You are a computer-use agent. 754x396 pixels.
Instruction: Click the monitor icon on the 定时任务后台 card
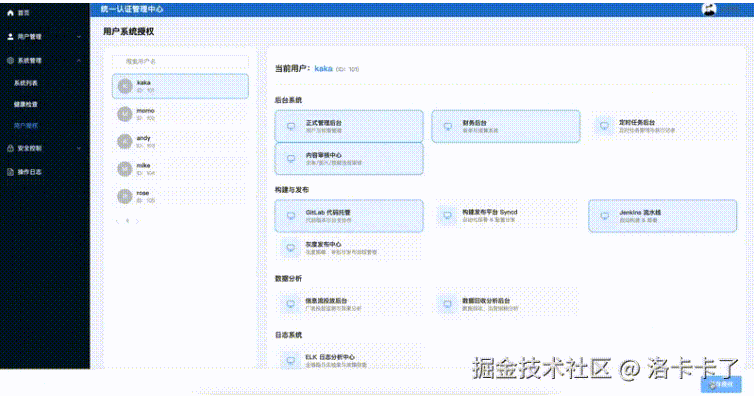[x=604, y=126]
